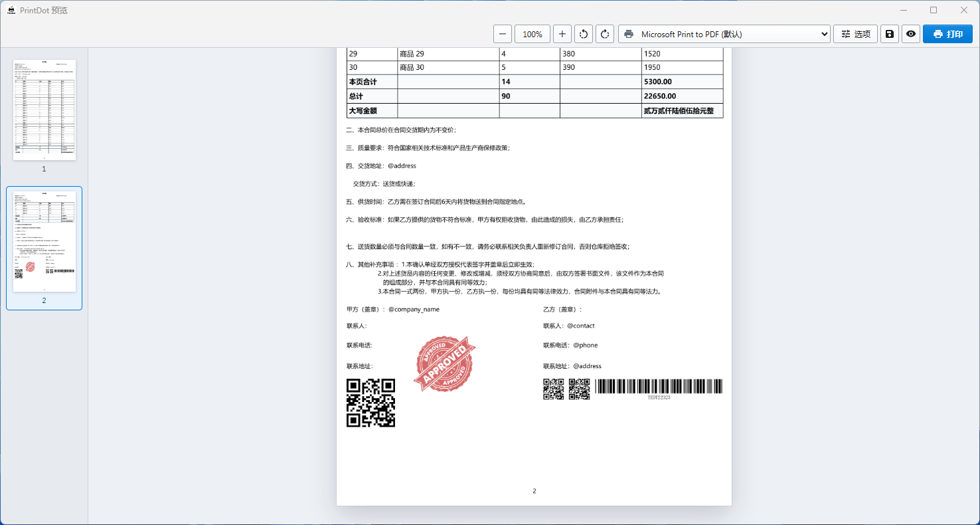The height and width of the screenshot is (525, 980).
Task: Click the save icon button
Action: [x=890, y=34]
